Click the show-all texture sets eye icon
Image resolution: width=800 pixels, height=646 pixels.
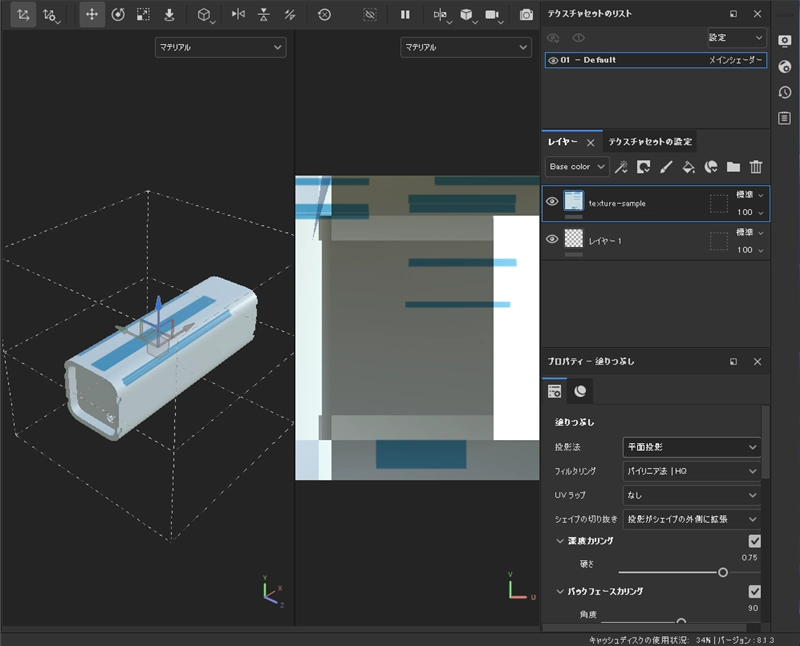(x=553, y=38)
